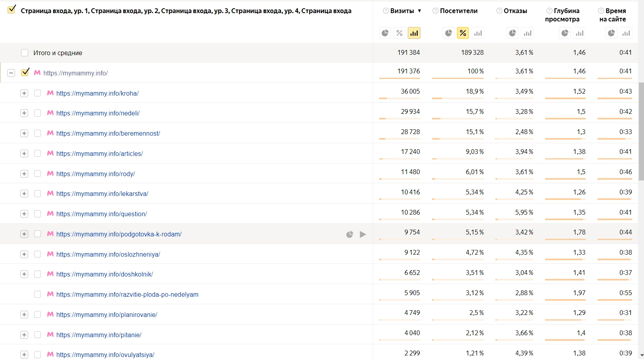Viewport: 644px width, 359px height.
Task: Click percent icon under Посетители column
Action: click(463, 33)
